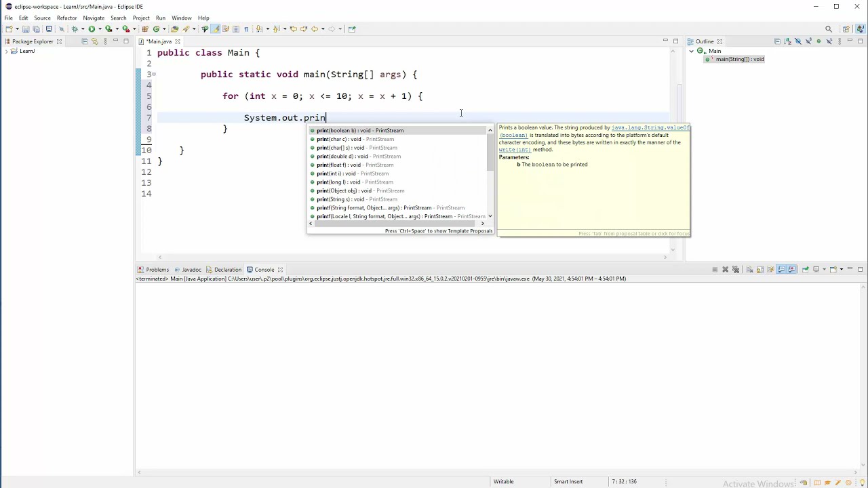This screenshot has width=868, height=488.
Task: Click editor horizontal scrollbar right arrow
Action: point(665,257)
